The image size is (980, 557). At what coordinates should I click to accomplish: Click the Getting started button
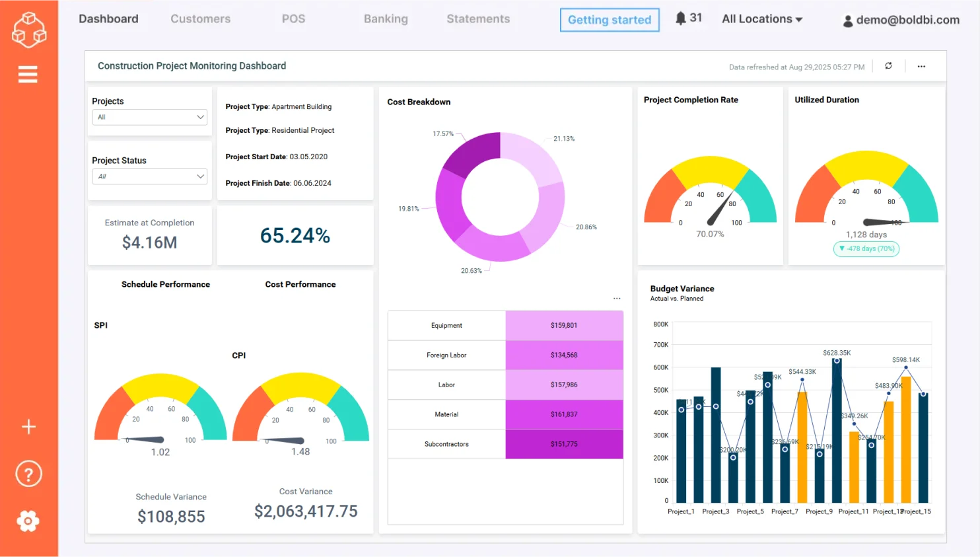(609, 20)
